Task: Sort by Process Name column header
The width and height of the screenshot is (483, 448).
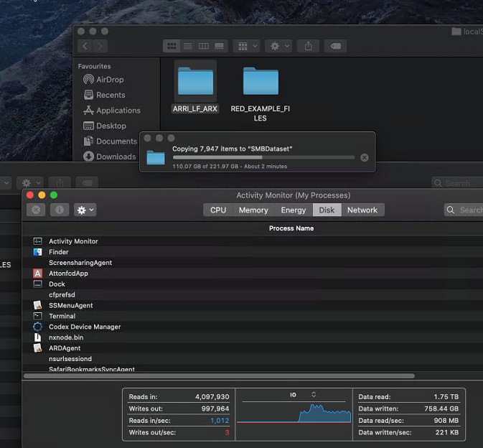Action: (x=291, y=228)
